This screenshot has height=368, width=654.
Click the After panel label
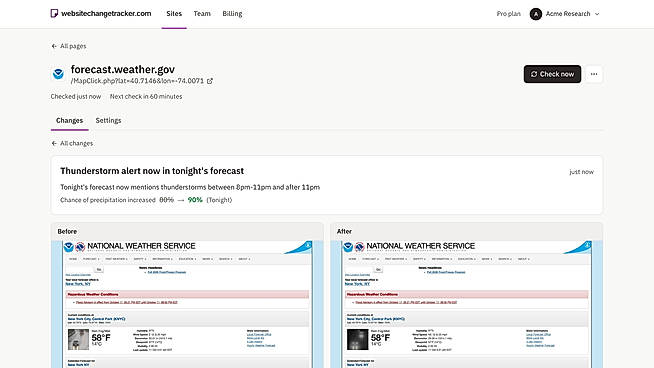pyautogui.click(x=344, y=231)
